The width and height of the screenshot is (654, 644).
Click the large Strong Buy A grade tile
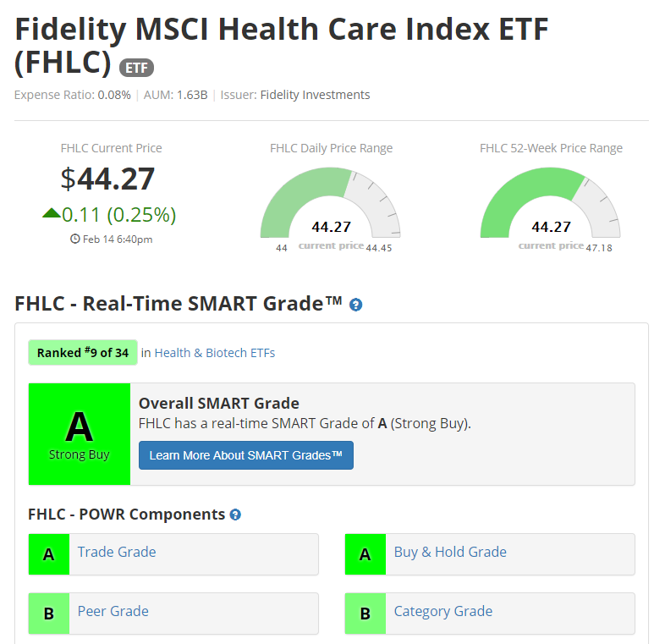(80, 434)
